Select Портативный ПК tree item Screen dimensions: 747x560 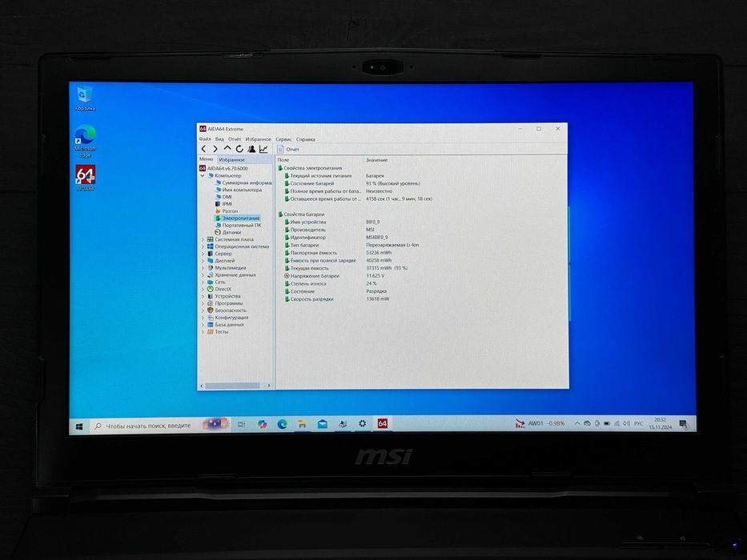239,226
